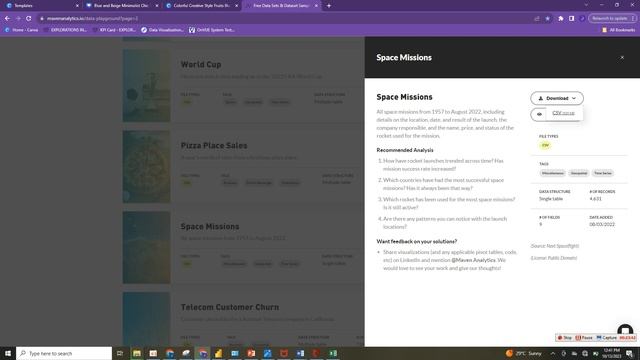
Task: Click the recorder Capture button
Action: coord(607,338)
